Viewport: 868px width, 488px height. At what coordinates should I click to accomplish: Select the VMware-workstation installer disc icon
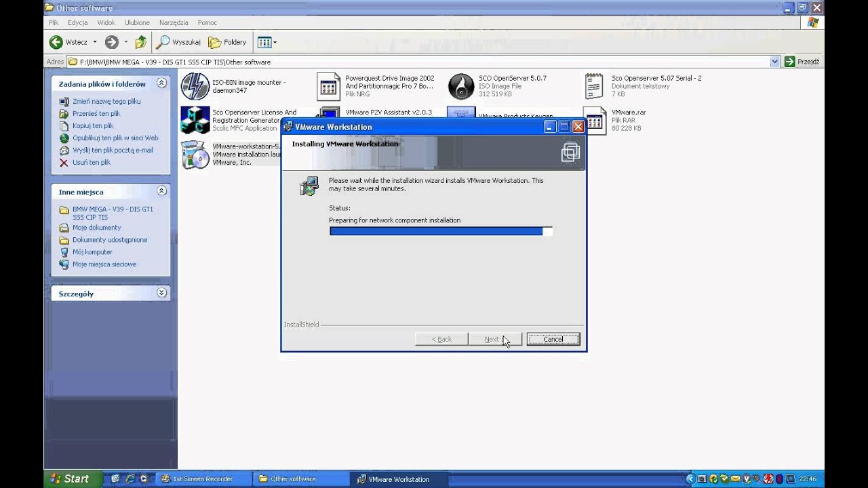coord(195,155)
